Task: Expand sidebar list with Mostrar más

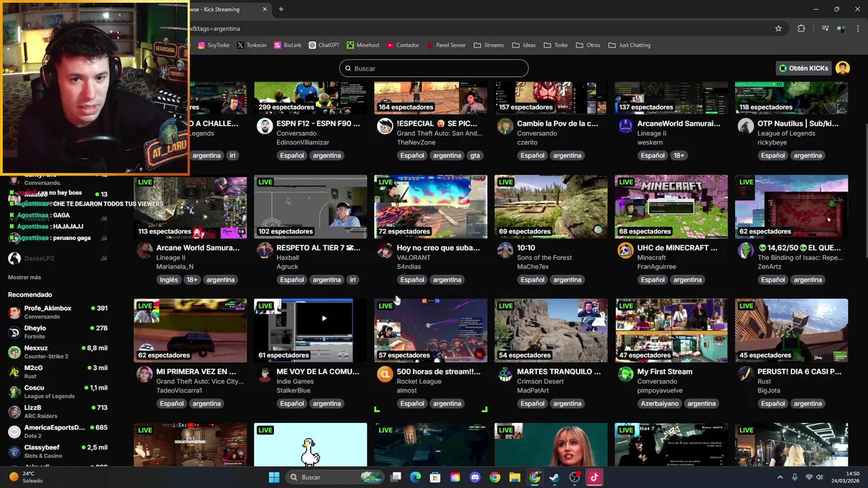Action: point(24,277)
